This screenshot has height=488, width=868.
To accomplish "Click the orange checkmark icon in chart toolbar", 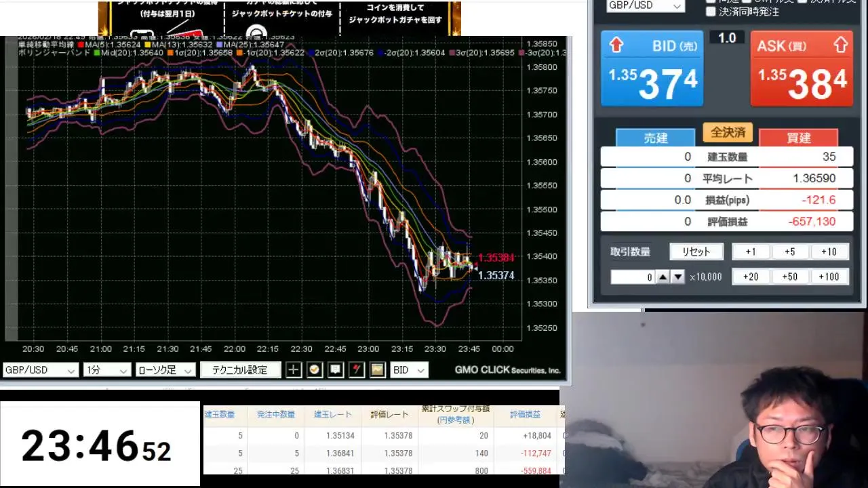I will pos(315,369).
